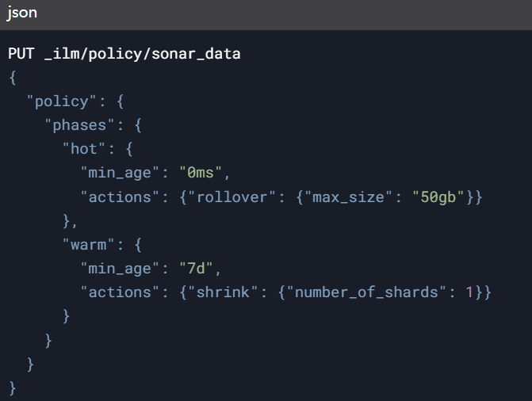Click the hot phase "min_age" key

pos(120,174)
